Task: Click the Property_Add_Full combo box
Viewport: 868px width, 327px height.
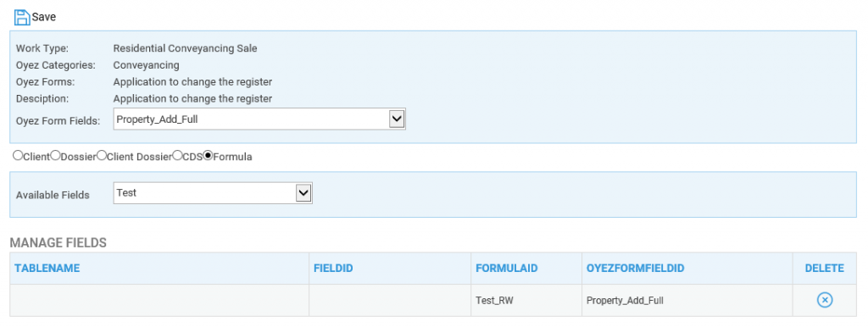Action: [259, 119]
